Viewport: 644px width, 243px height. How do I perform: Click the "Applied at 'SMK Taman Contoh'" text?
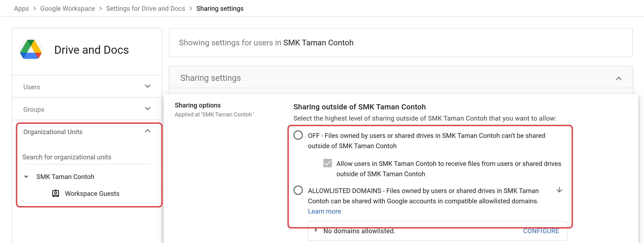coord(214,114)
